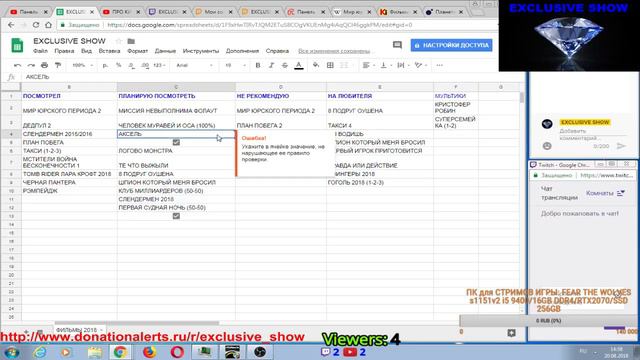640x360 pixels.
Task: Open the Windows Start menu
Action: tap(11, 352)
